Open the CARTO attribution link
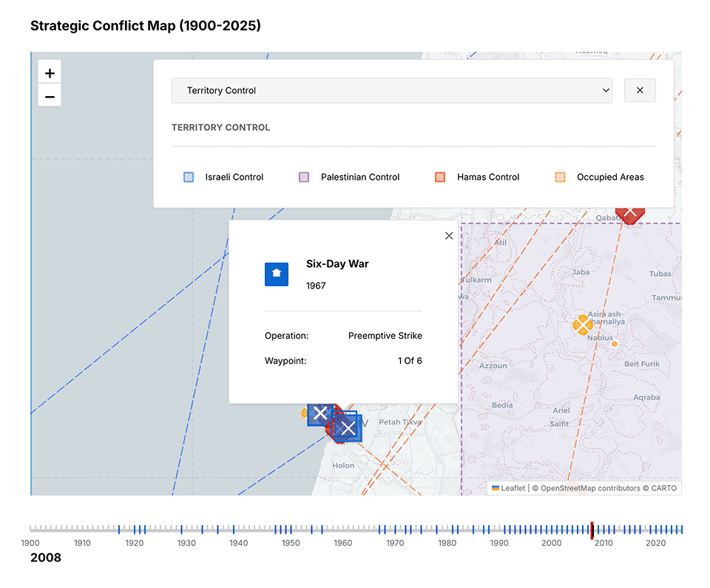Image resolution: width=710 pixels, height=588 pixels. coord(663,488)
